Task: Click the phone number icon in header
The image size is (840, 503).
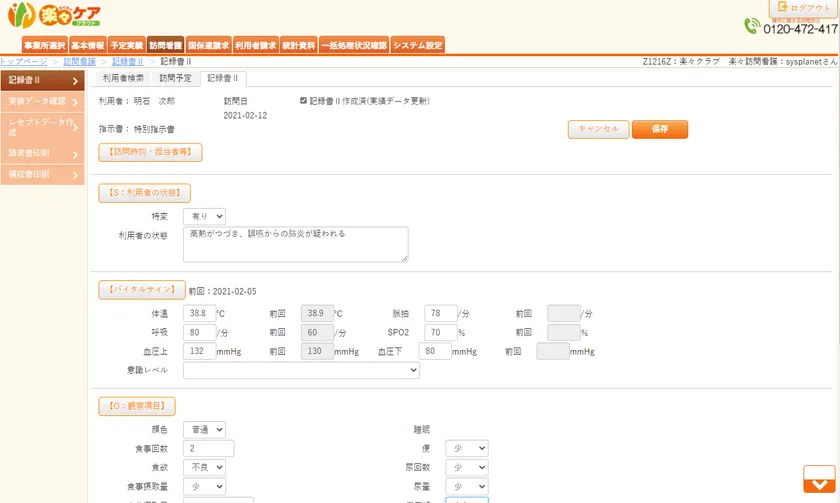Action: (x=753, y=27)
